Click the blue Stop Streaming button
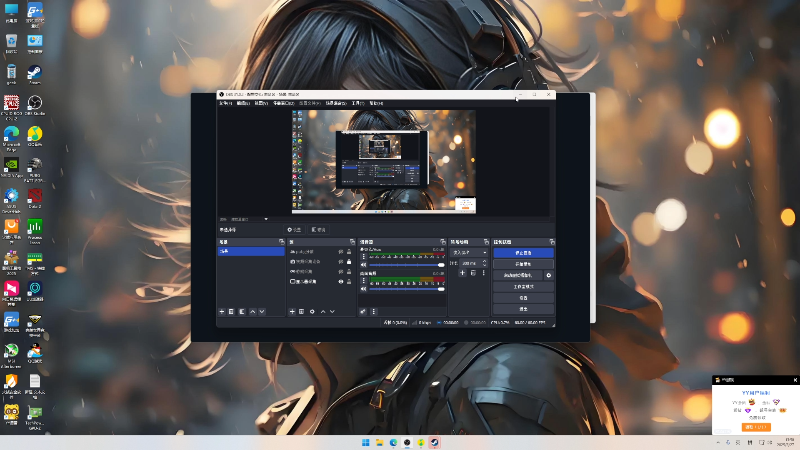 point(523,253)
